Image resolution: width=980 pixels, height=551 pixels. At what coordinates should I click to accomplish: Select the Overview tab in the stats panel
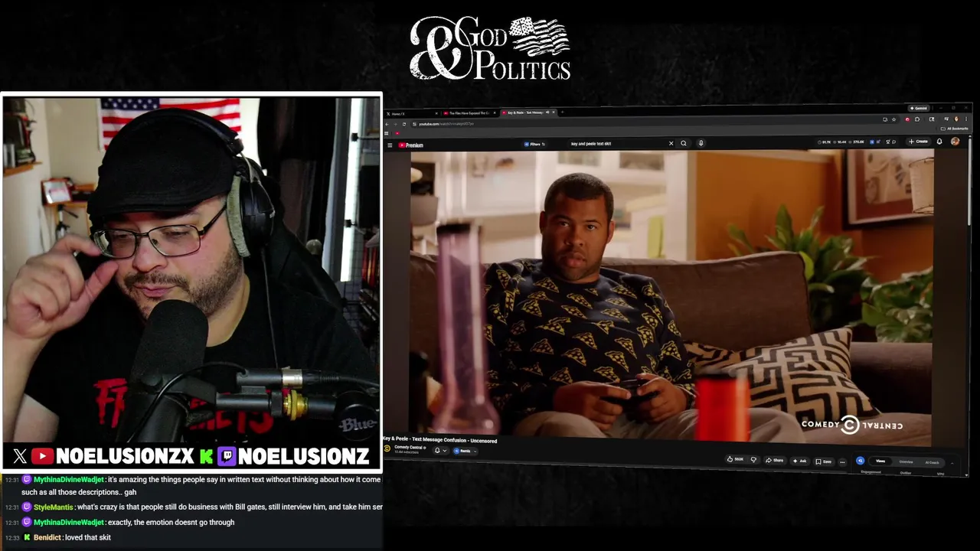[906, 461]
